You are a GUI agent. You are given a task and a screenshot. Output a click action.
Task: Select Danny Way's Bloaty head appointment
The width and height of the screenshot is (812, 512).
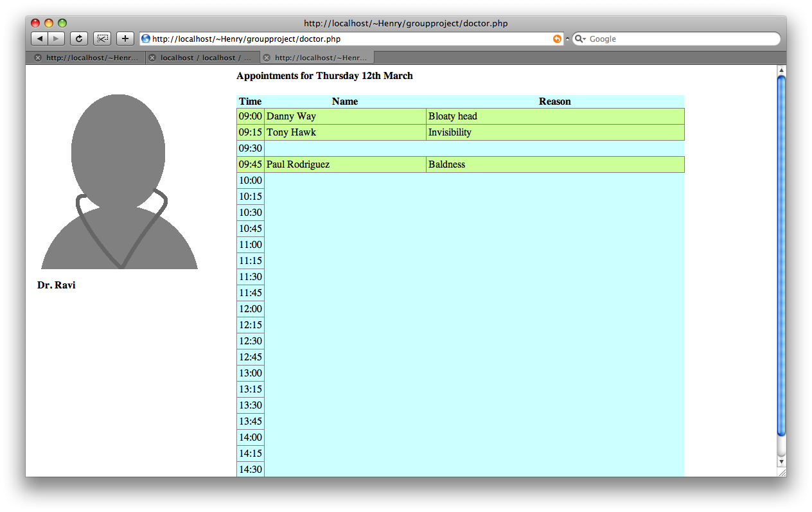[x=450, y=116]
